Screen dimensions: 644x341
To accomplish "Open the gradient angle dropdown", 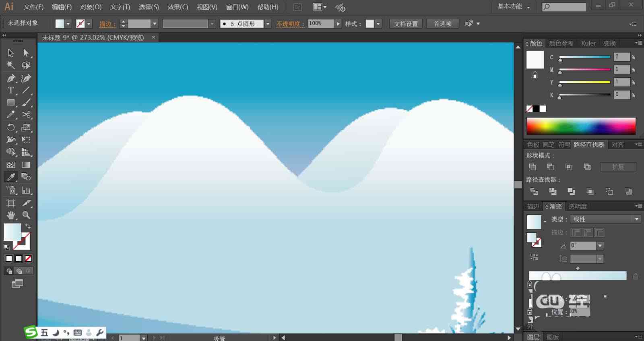I will pos(600,246).
